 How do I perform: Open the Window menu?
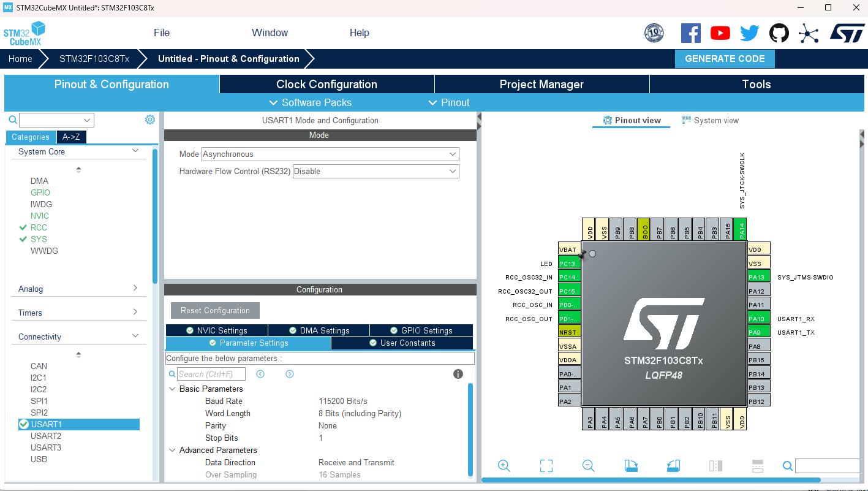click(270, 33)
